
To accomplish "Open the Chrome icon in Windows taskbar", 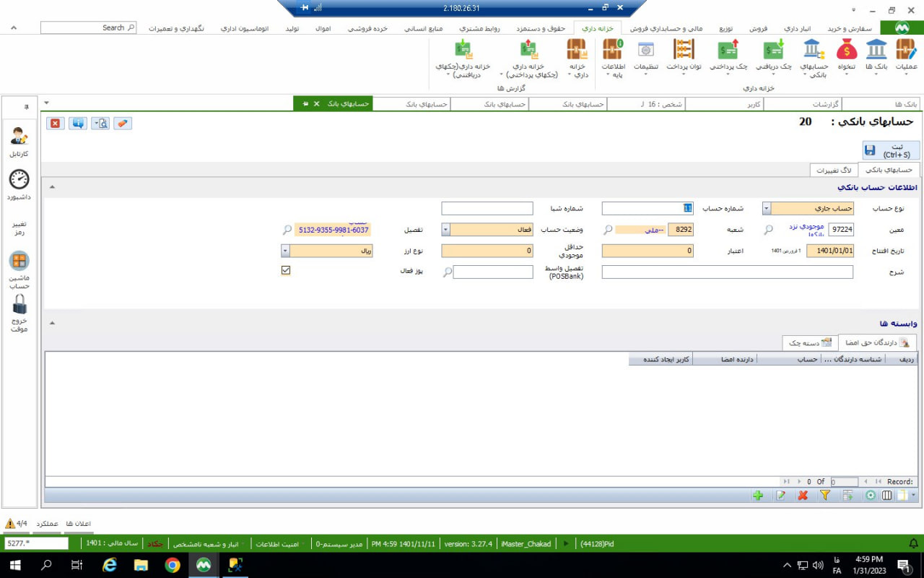I will tap(173, 565).
